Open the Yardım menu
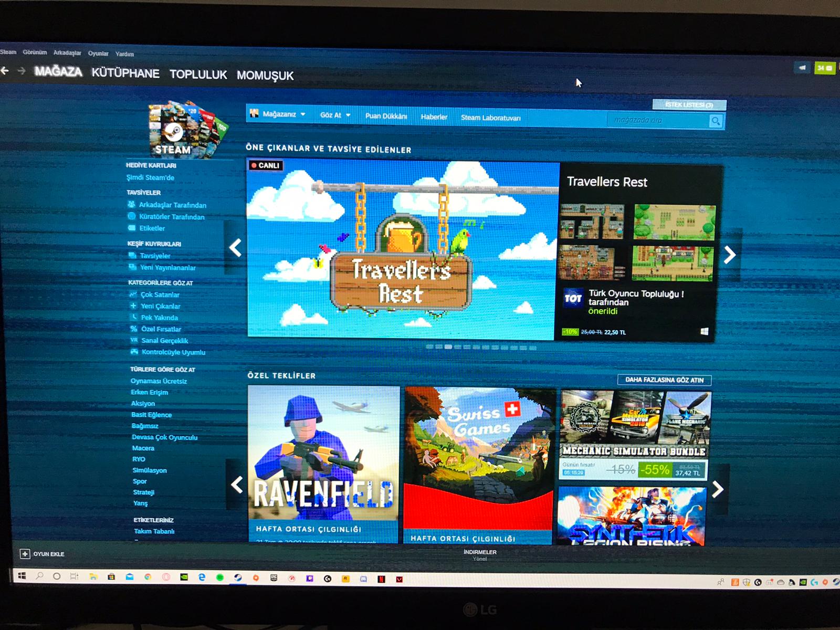Viewport: 840px width, 630px height. coord(124,54)
